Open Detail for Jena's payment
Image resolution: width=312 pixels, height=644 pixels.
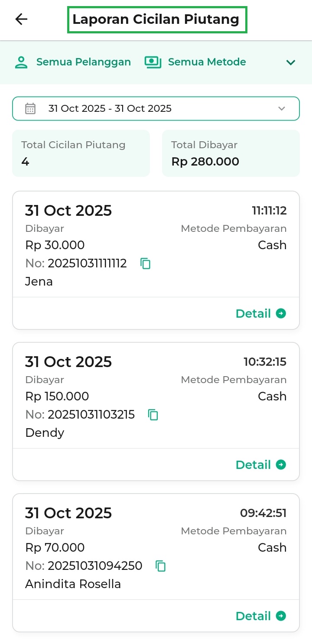coord(253,313)
